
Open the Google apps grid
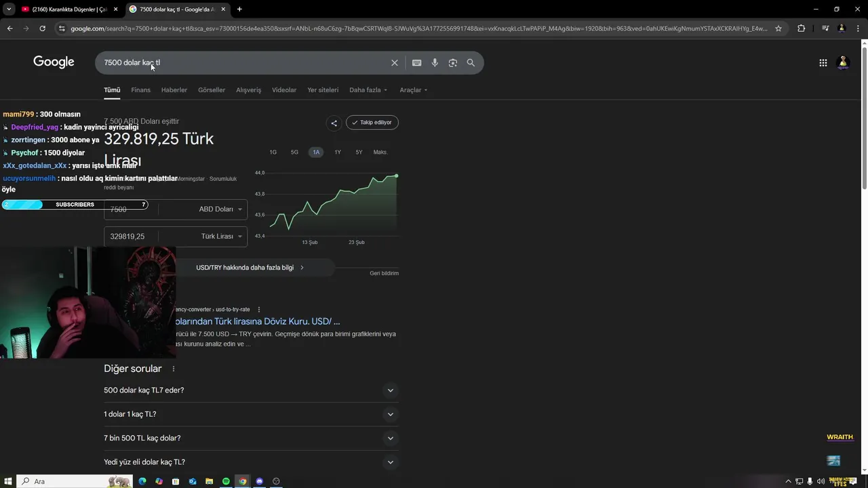pyautogui.click(x=823, y=63)
